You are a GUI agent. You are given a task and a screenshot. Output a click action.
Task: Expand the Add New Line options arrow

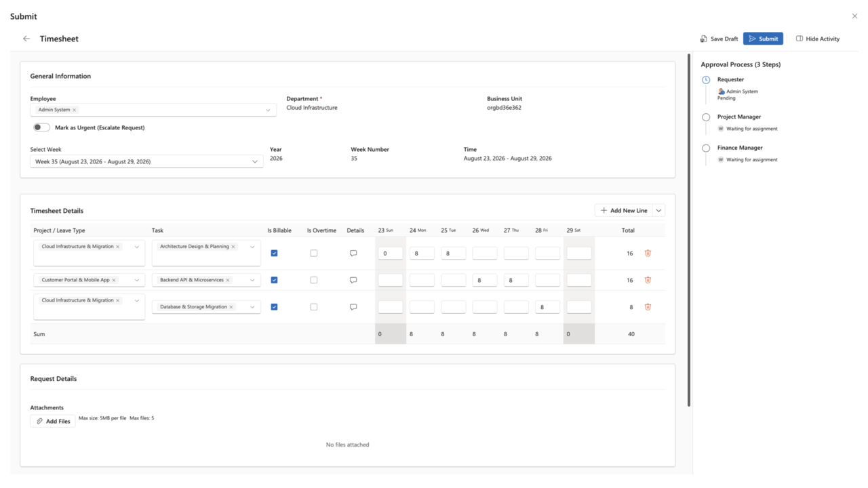pyautogui.click(x=658, y=210)
